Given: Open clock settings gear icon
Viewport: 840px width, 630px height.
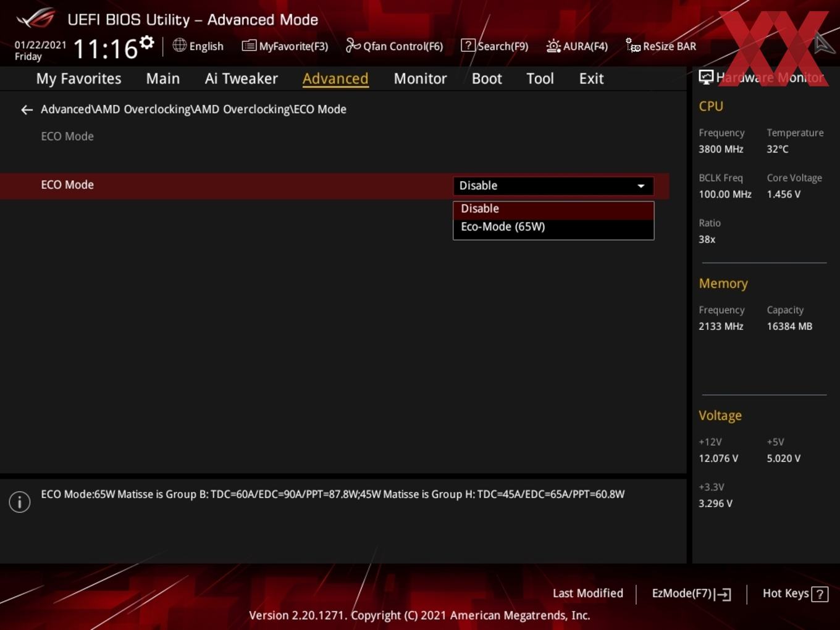Looking at the screenshot, I should 146,43.
